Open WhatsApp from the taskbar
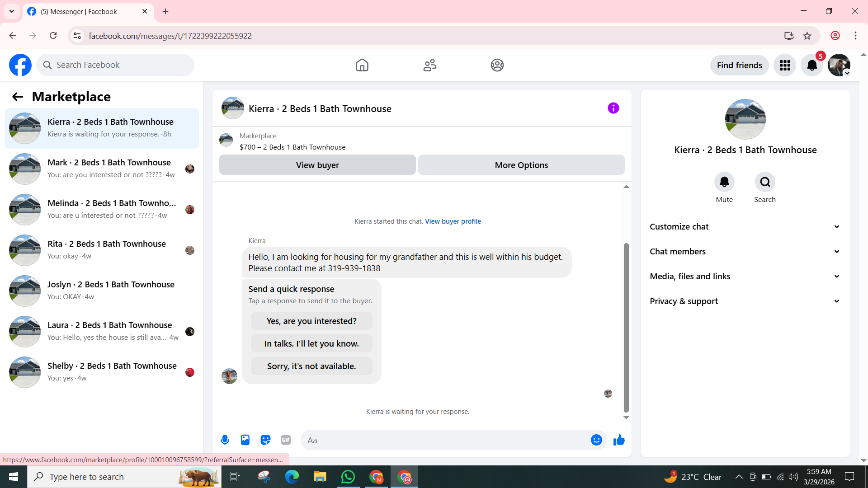This screenshot has height=488, width=868. 348,477
